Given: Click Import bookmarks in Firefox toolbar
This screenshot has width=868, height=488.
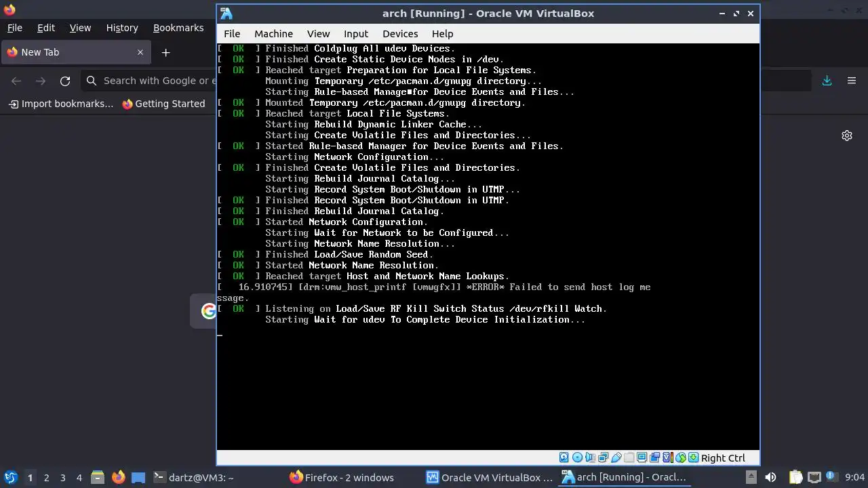Looking at the screenshot, I should coord(61,104).
